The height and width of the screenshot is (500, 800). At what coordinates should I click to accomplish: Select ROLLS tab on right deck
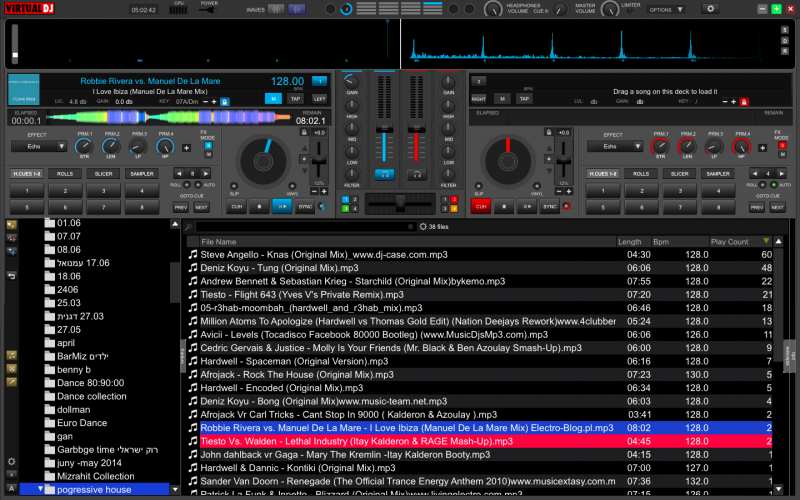pyautogui.click(x=641, y=174)
